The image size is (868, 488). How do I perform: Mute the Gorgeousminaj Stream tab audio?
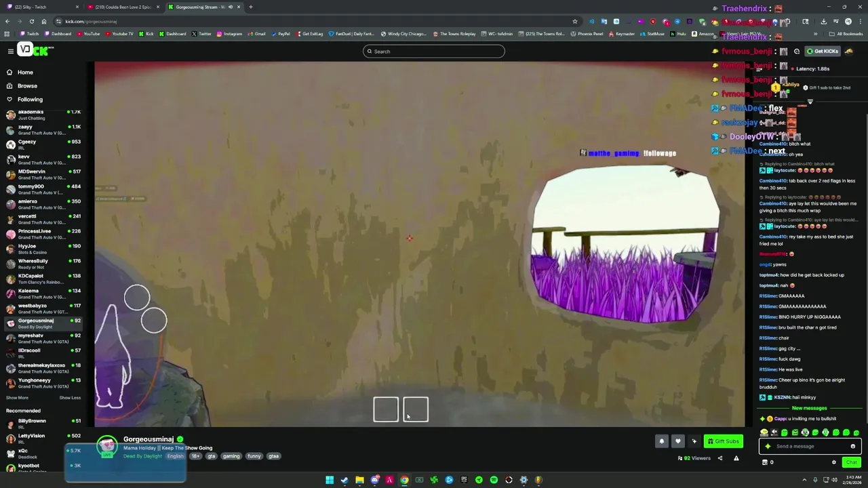click(x=230, y=7)
